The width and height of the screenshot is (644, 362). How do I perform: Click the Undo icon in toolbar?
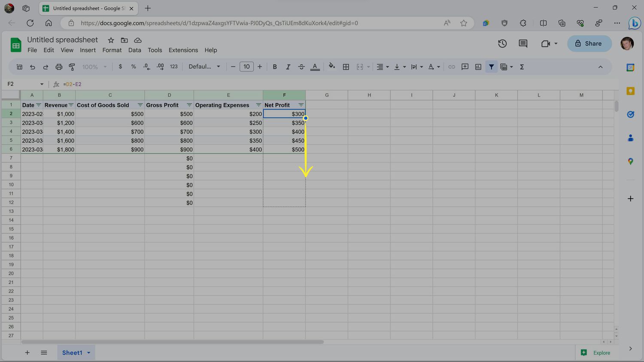pyautogui.click(x=32, y=67)
